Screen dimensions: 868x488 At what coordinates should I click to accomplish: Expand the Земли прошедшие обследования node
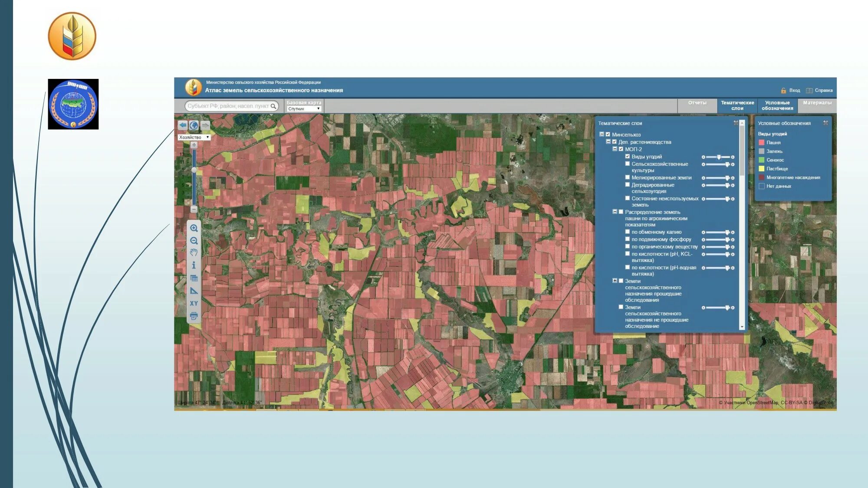click(615, 281)
